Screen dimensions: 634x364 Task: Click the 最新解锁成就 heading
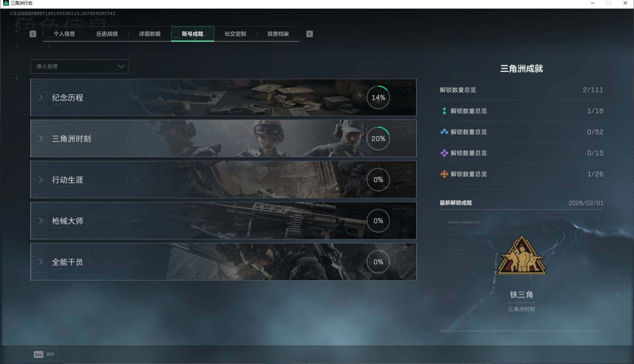click(x=456, y=203)
